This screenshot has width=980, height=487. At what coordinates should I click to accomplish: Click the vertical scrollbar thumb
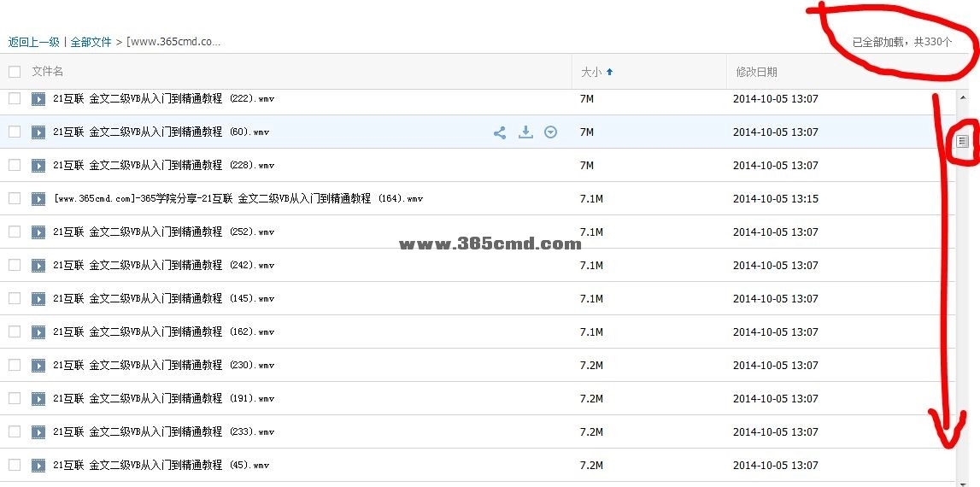click(963, 141)
